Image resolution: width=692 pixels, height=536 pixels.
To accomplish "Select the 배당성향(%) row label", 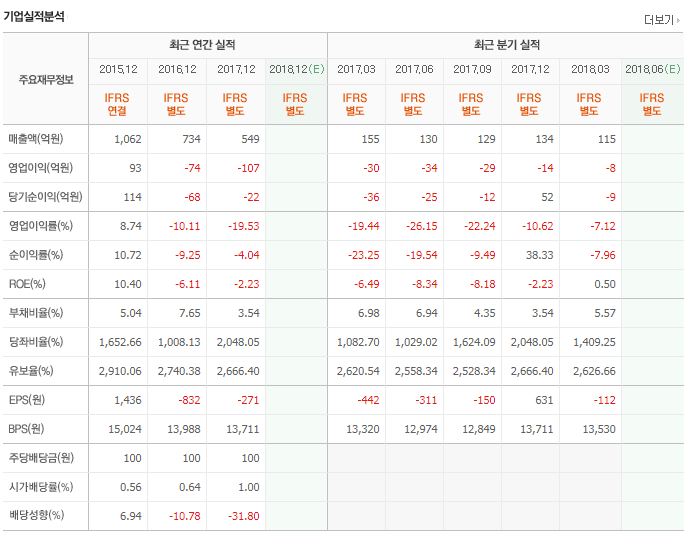I will (x=37, y=515).
